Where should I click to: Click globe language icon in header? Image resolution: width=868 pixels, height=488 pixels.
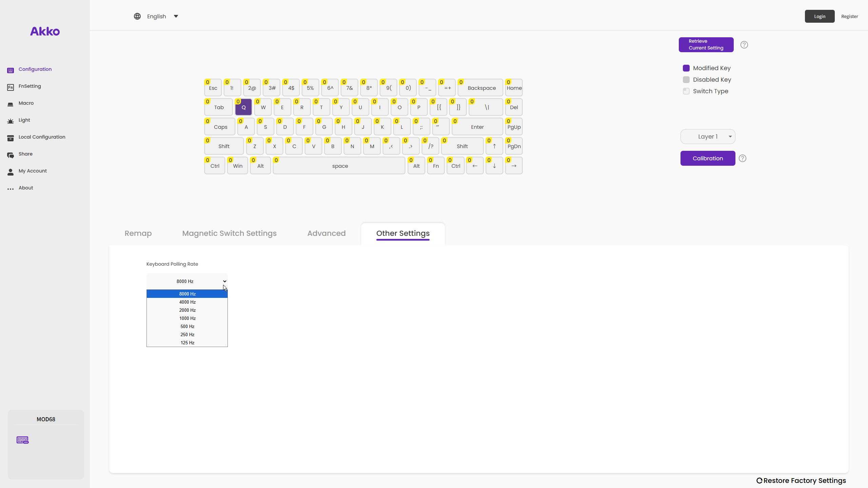click(x=137, y=16)
